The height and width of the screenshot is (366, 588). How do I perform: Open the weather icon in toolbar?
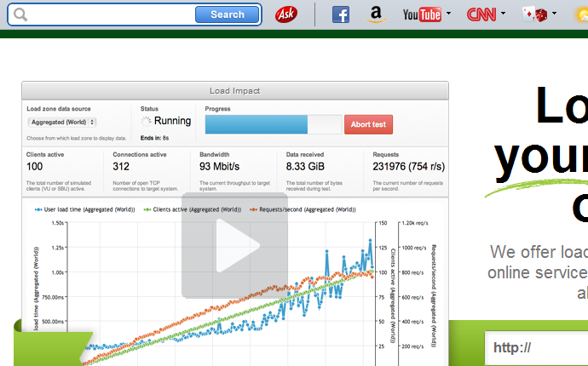[x=582, y=15]
